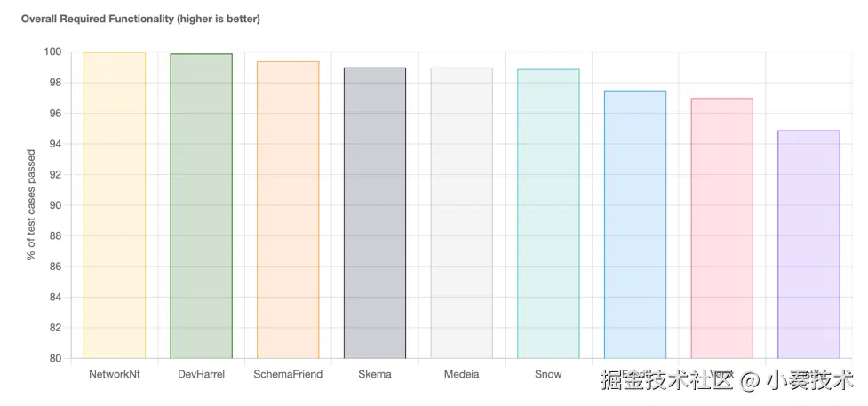The width and height of the screenshot is (868, 406).
Task: Click the teal Snow bar
Action: pyautogui.click(x=548, y=214)
